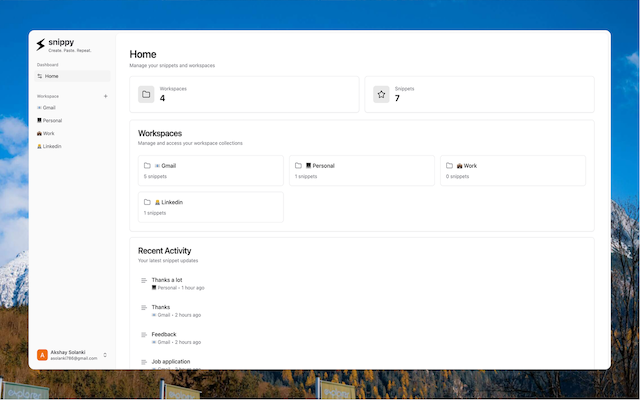Screen dimensions: 640x400
Task: Select Home in the Dashboard sidebar
Action: coord(72,76)
